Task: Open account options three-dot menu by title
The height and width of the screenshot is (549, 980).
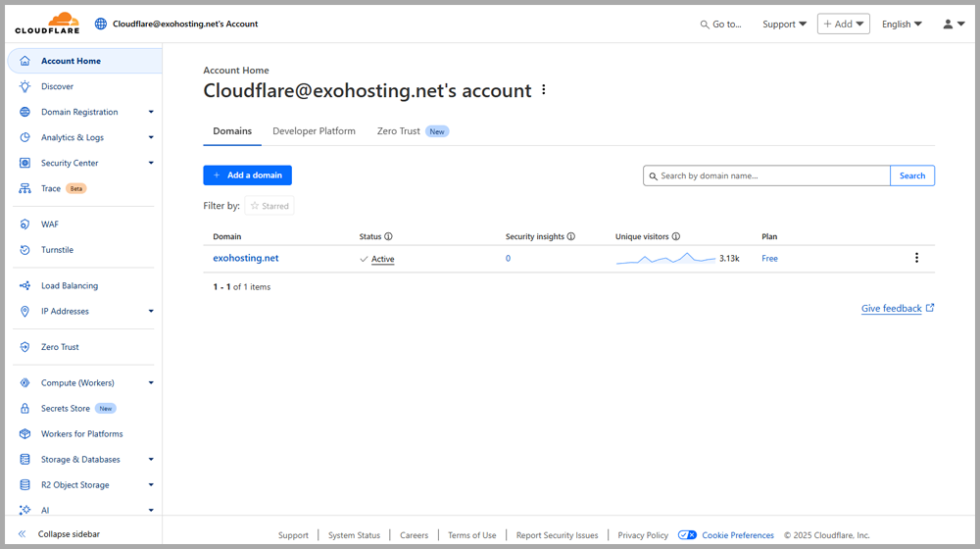Action: click(544, 90)
